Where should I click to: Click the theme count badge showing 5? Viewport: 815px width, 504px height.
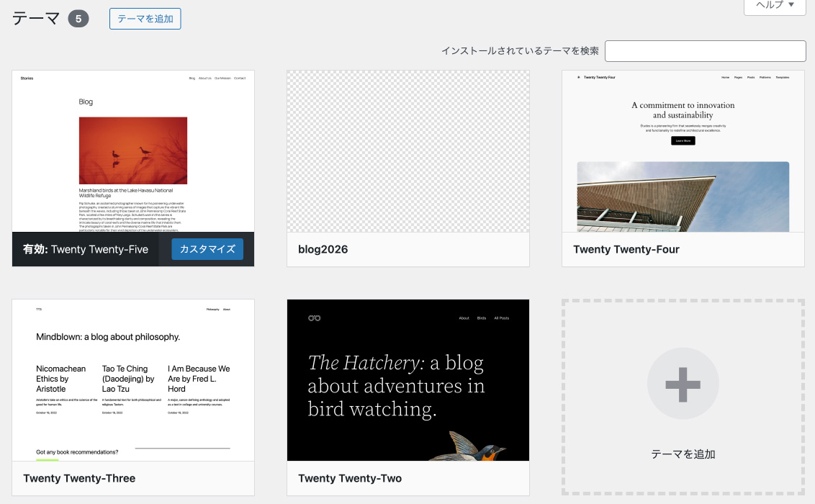78,19
